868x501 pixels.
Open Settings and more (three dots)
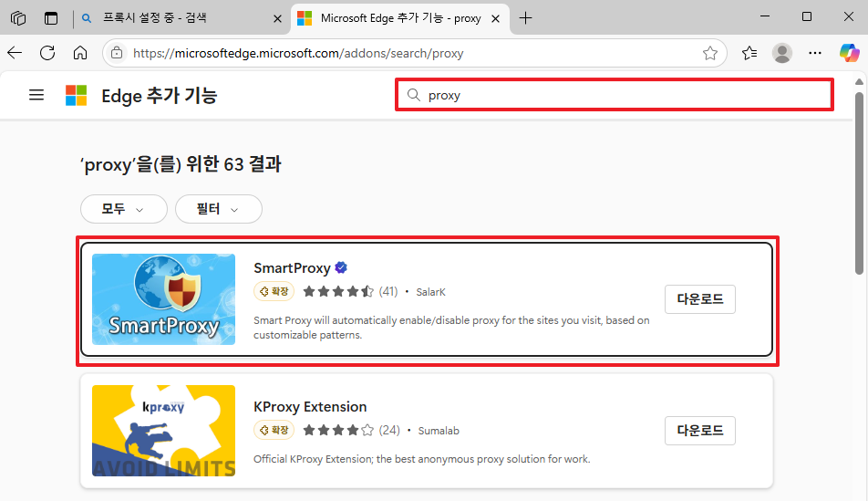pos(815,53)
